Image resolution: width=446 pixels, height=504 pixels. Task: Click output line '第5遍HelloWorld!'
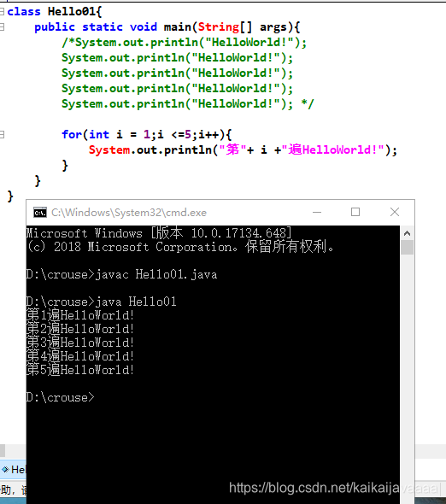tap(80, 370)
